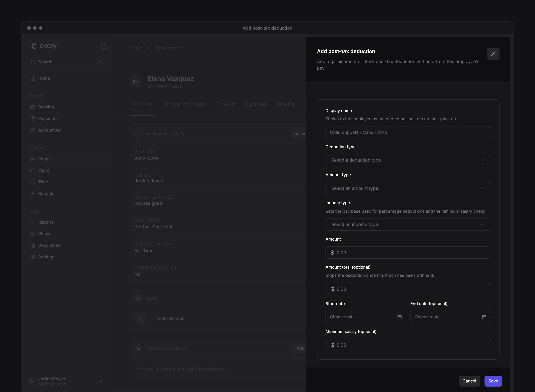535x392 pixels.
Task: Click the Federal taxes document icon
Action: click(x=141, y=318)
